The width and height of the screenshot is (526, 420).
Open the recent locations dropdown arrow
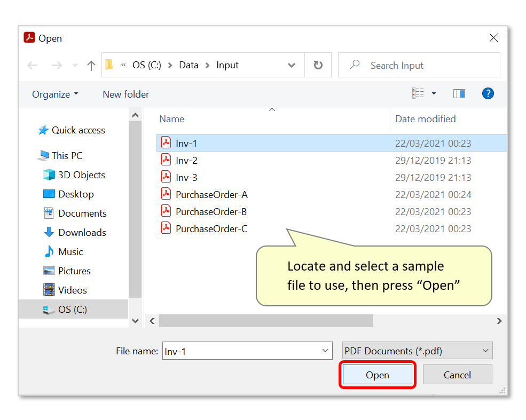coord(75,65)
